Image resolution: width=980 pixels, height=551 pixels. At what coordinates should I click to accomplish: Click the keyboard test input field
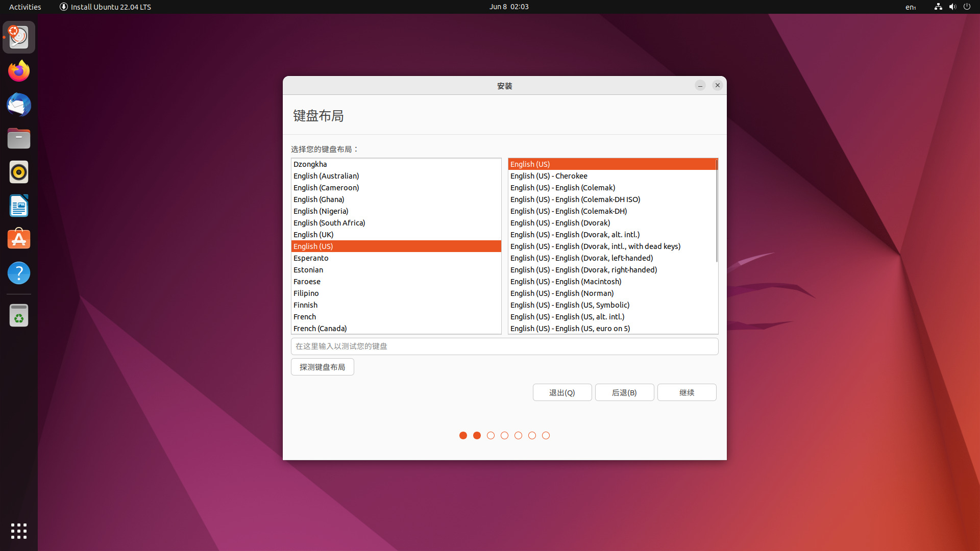(504, 346)
